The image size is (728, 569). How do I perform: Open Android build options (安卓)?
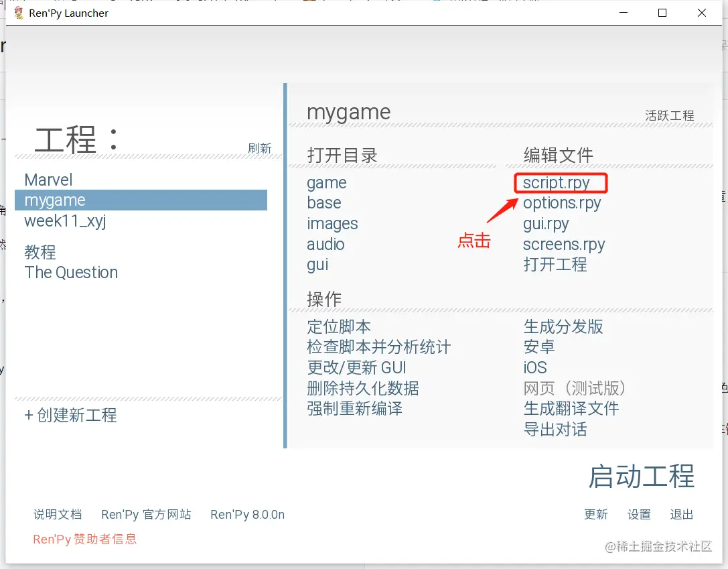(x=539, y=346)
